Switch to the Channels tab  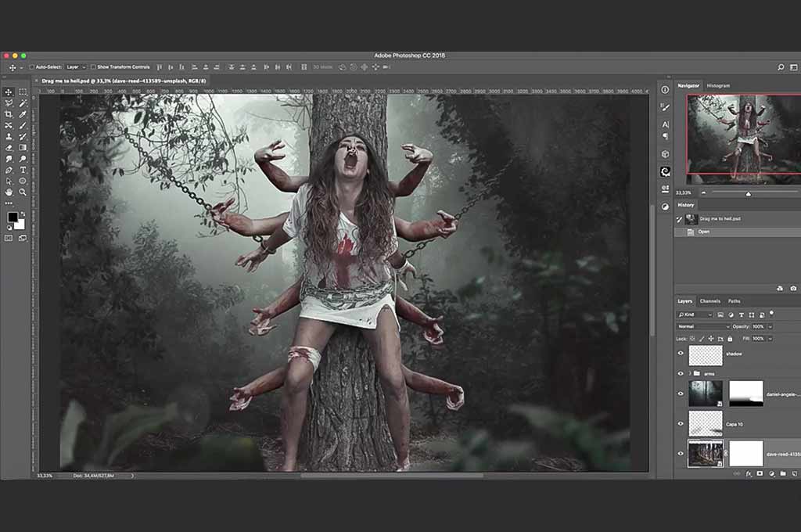tap(710, 301)
